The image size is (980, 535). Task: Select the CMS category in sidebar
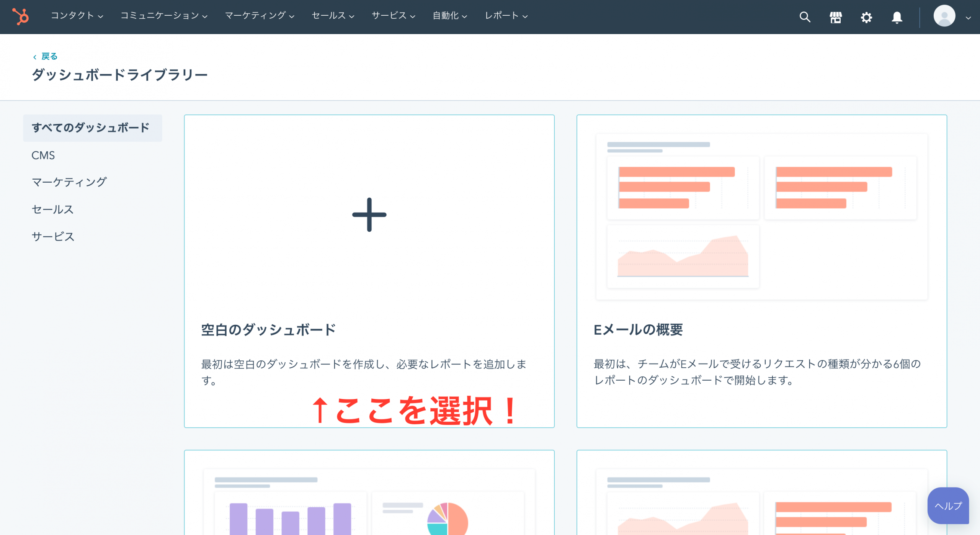point(43,155)
